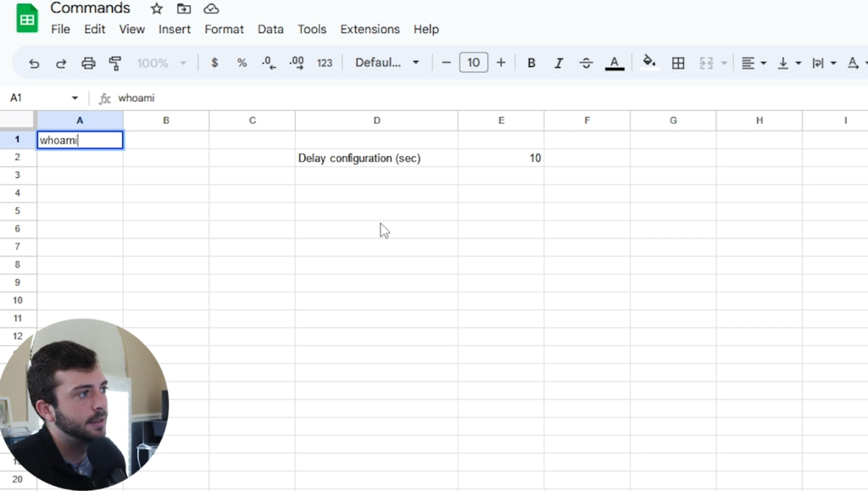Increase decimal places
Image resolution: width=868 pixels, height=491 pixels.
pyautogui.click(x=297, y=63)
